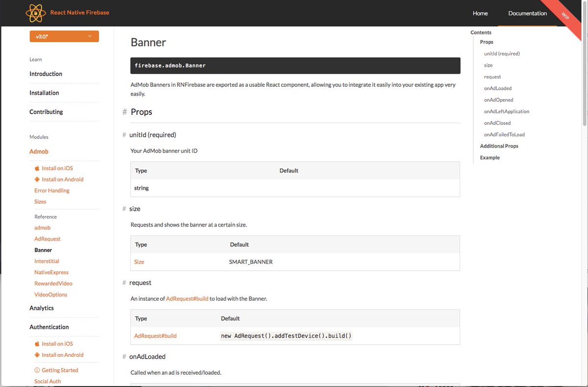Click the new AdRequest().addTestDevice().build() code

(x=287, y=336)
